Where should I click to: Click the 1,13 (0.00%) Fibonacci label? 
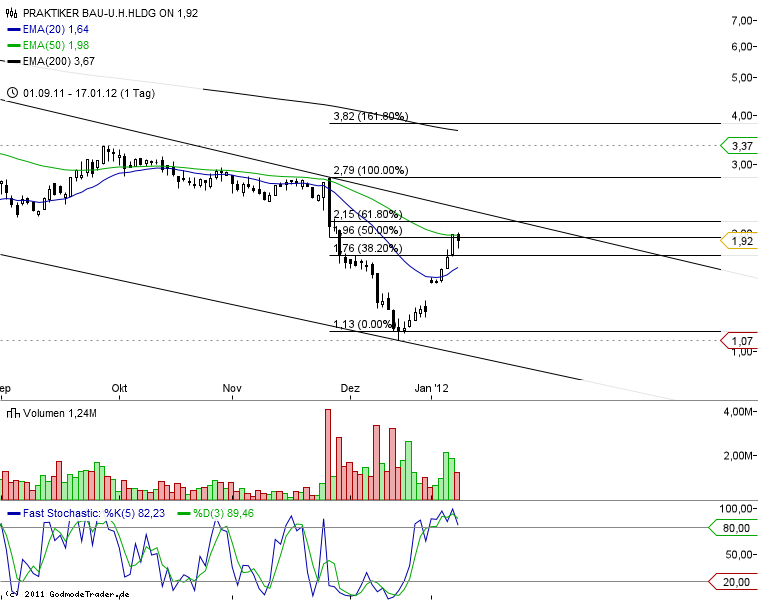(x=363, y=324)
